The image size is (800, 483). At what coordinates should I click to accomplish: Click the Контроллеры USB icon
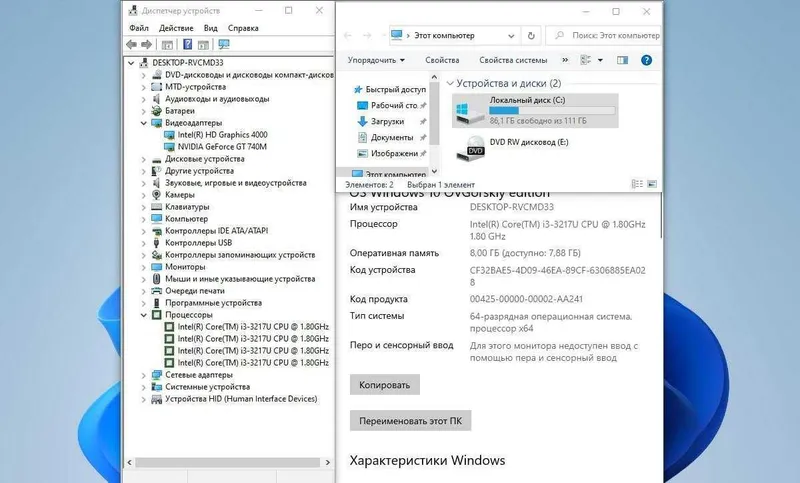[157, 243]
